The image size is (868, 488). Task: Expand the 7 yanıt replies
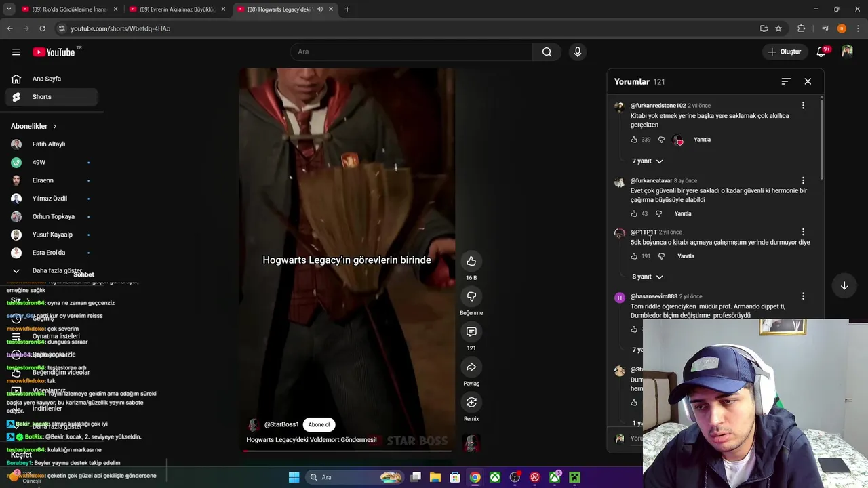click(647, 161)
